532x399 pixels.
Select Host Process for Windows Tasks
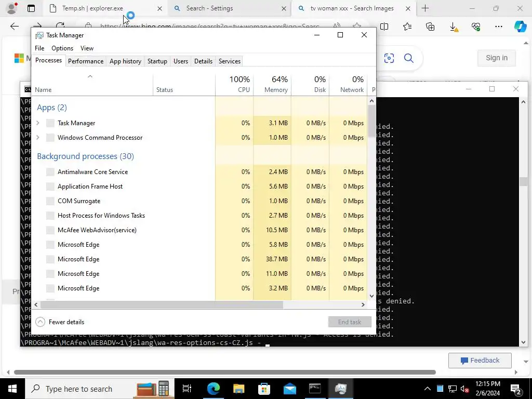point(199,216)
